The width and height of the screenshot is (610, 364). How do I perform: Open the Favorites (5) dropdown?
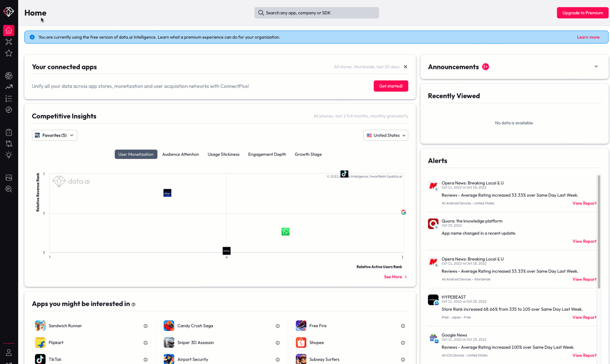click(54, 135)
